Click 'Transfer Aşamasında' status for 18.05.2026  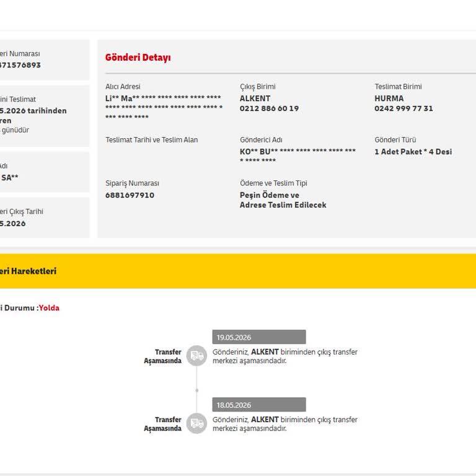pyautogui.click(x=162, y=424)
